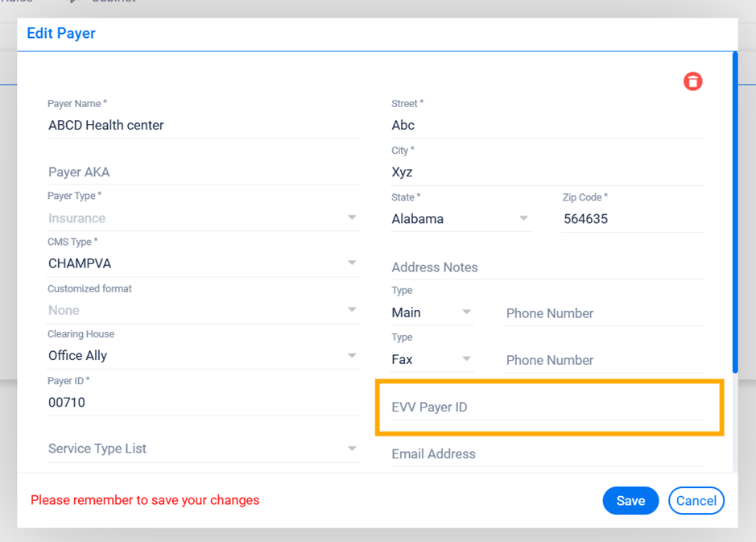Click the Zip Code field

coord(631,219)
